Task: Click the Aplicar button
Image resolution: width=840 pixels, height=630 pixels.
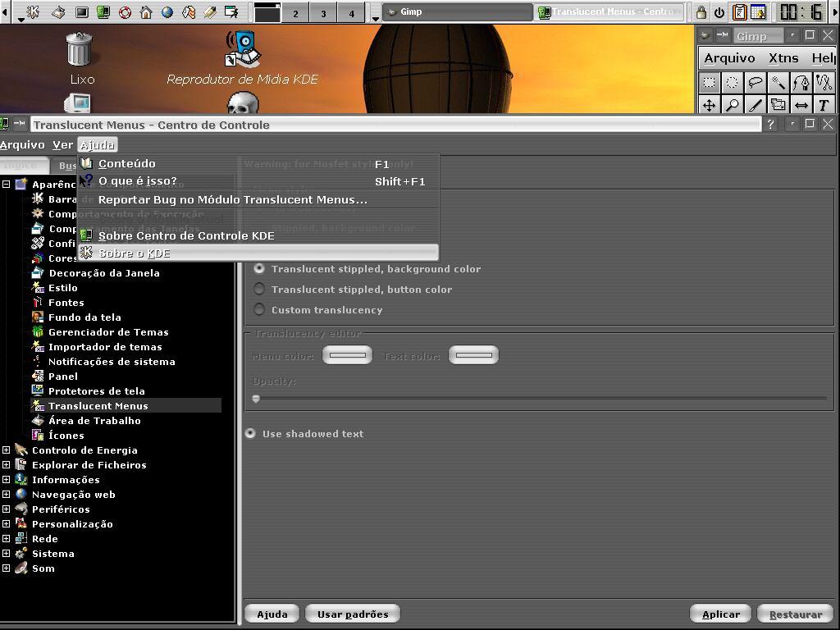Action: pos(720,614)
